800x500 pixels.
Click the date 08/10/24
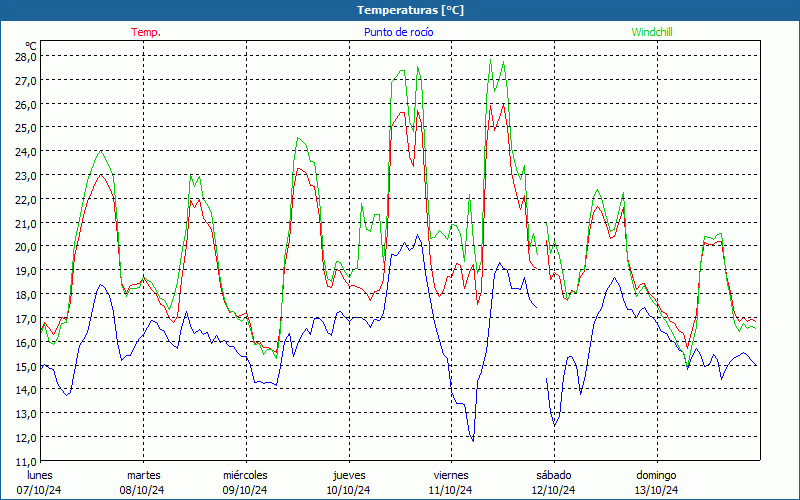(x=142, y=490)
